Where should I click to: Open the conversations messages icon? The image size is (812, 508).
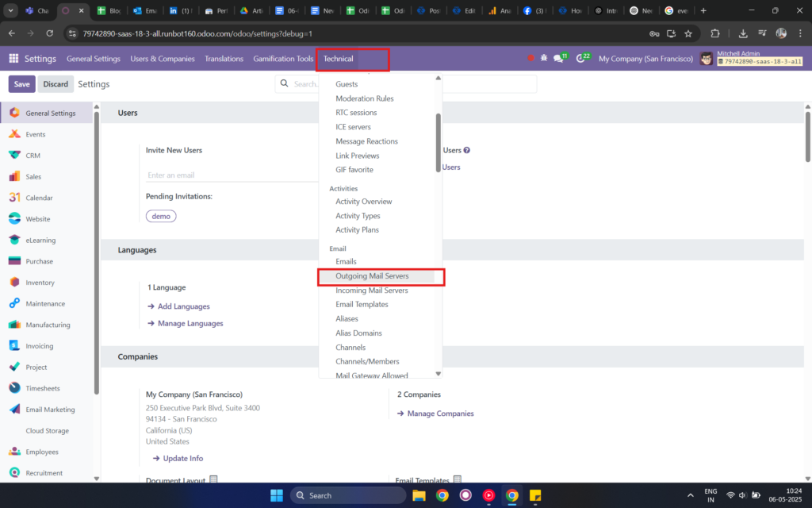[558, 59]
